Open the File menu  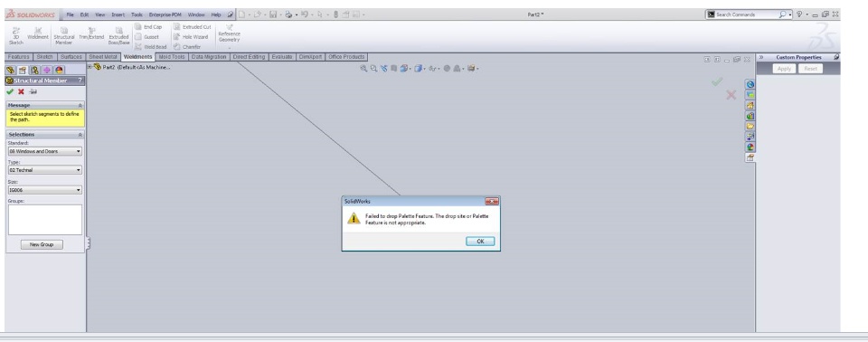71,14
